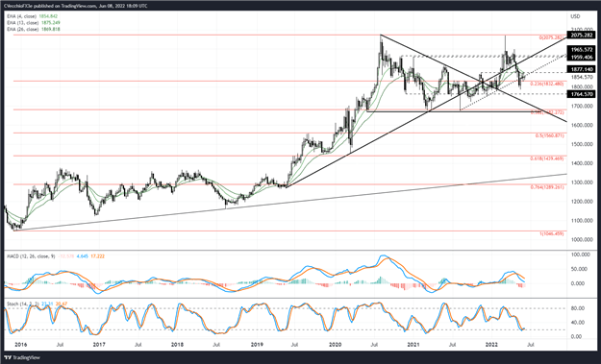Select the 1(1046.459) Fibonacci level label
The image size is (601, 364).
coord(552,233)
